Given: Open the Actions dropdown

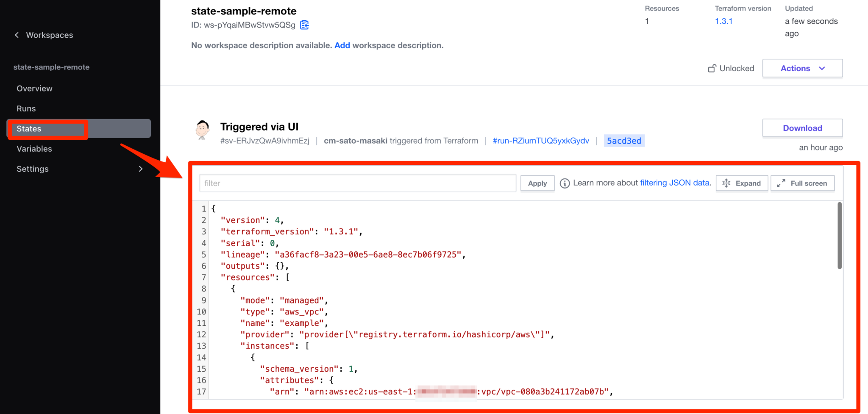Looking at the screenshot, I should pyautogui.click(x=802, y=68).
